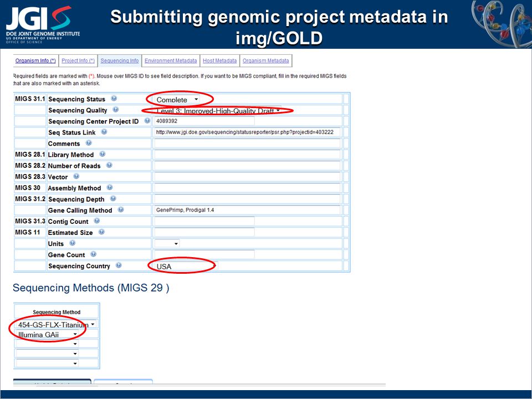Switch to the Organism Info tab
Image resolution: width=532 pixels, height=399 pixels.
[x=35, y=61]
